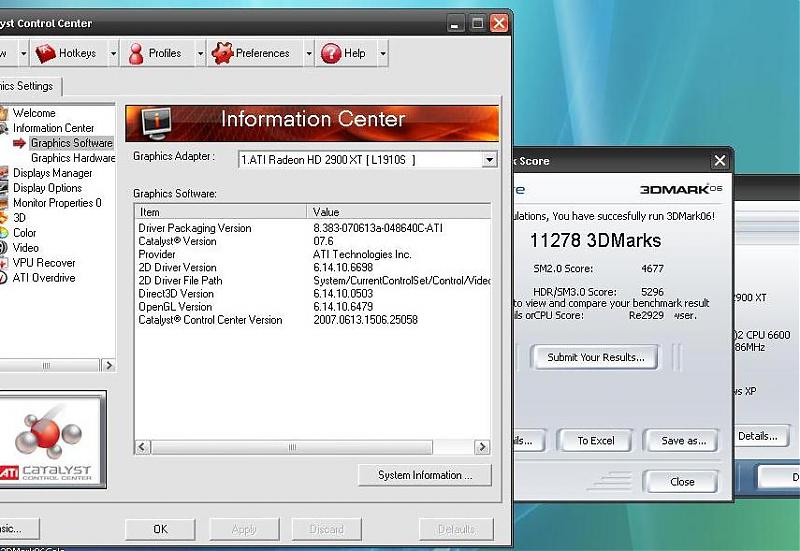Screen dimensions: 800x551
Task: Click the System Information button
Action: pos(424,475)
